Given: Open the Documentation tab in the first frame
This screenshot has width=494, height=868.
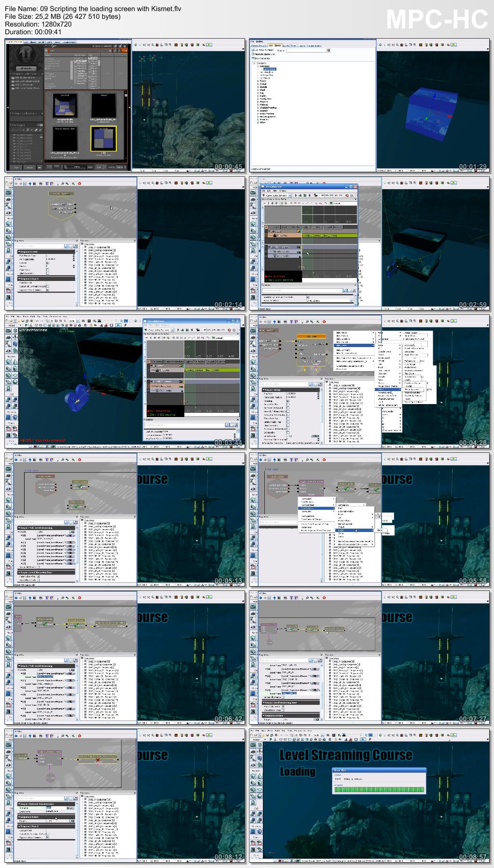Looking at the screenshot, I should (69, 42).
